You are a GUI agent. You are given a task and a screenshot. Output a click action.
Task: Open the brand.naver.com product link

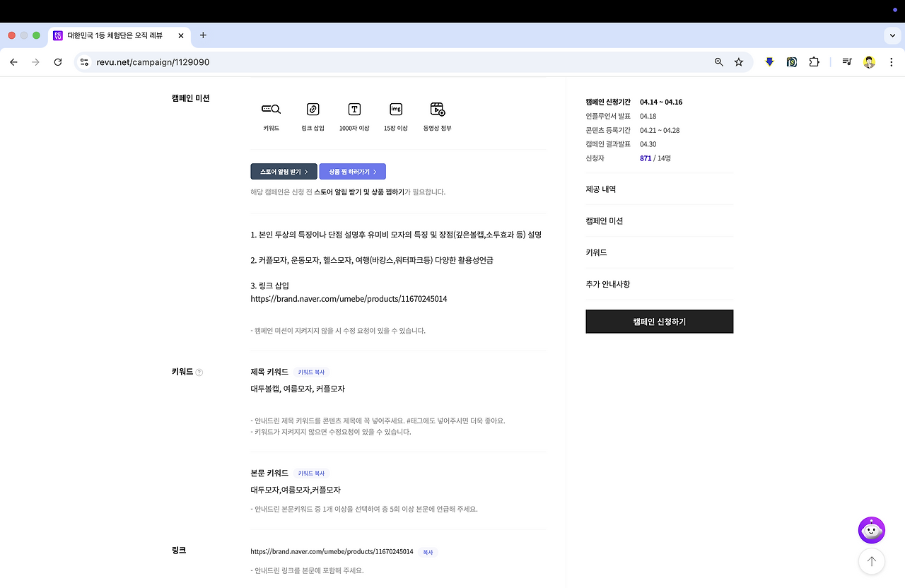point(349,298)
